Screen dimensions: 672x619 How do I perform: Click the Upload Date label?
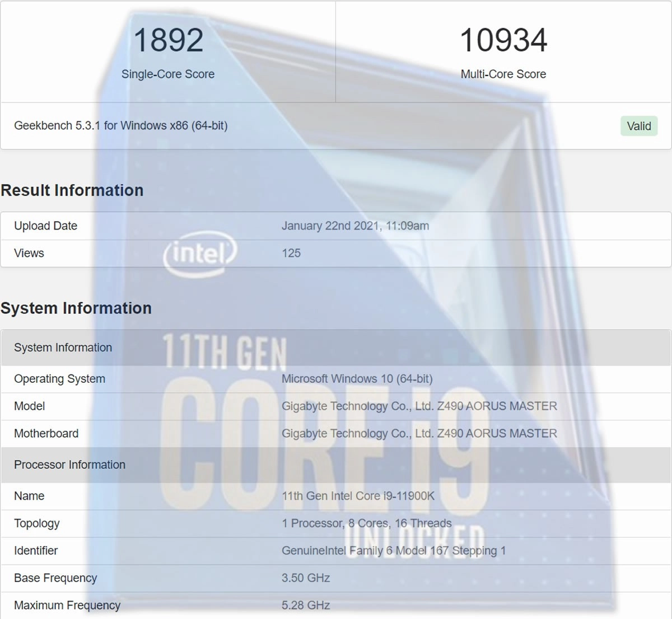[x=45, y=226]
